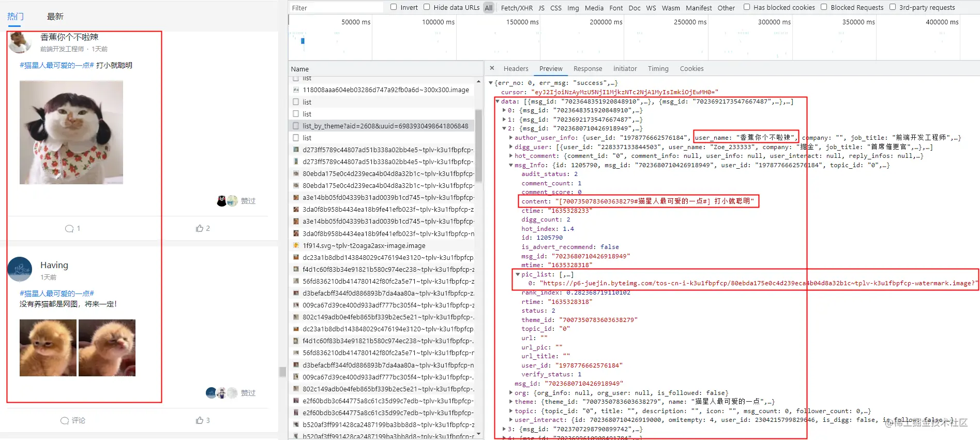Toggle the Invert filter checkbox

click(x=394, y=7)
